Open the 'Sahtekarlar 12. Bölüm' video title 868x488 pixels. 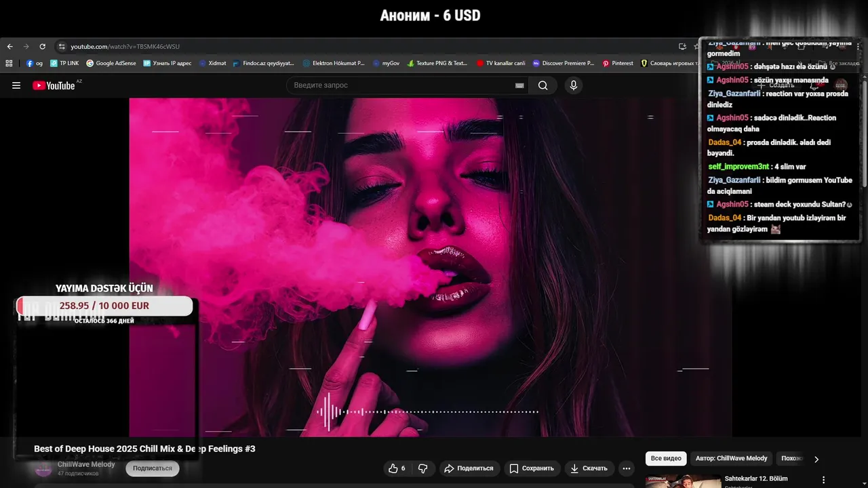click(x=756, y=479)
